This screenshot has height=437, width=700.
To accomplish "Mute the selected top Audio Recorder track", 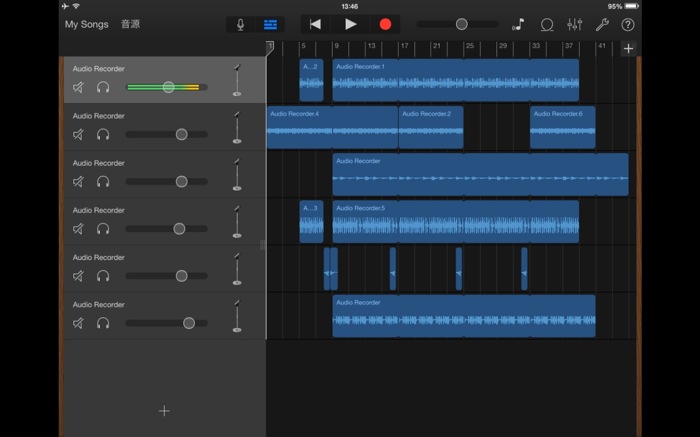I will tap(78, 87).
